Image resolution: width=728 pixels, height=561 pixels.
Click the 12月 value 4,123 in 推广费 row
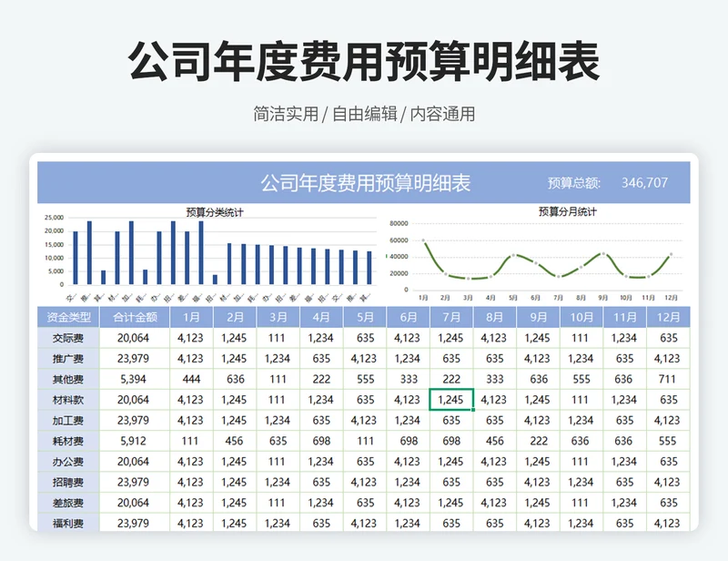pyautogui.click(x=667, y=359)
